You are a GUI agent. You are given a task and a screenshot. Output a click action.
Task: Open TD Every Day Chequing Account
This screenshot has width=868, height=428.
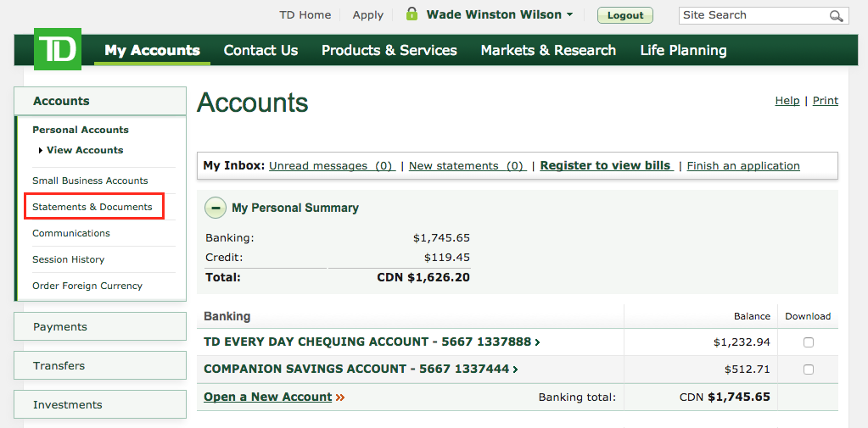[372, 342]
